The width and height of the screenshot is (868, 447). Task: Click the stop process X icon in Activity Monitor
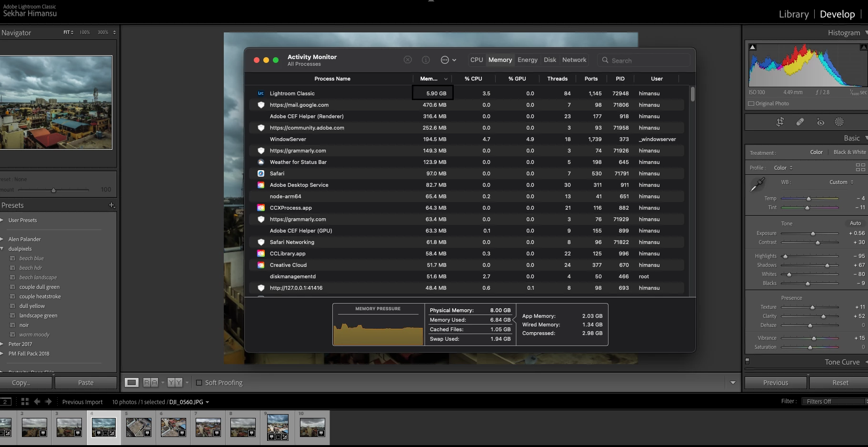408,60
